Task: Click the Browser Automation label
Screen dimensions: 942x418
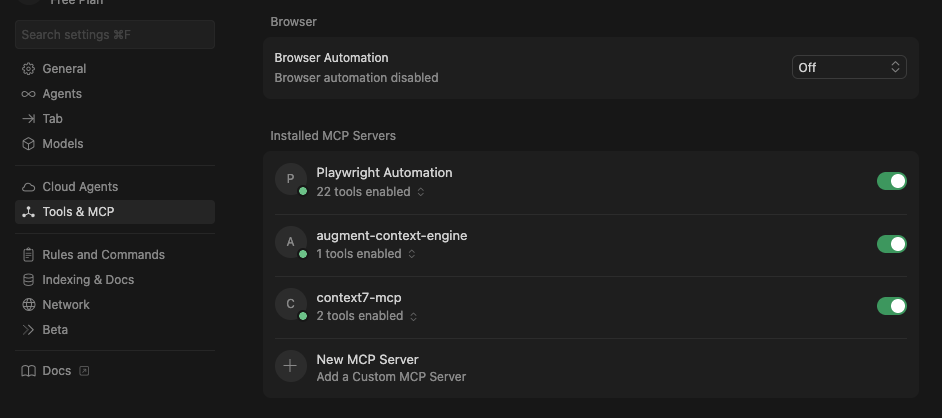Action: pyautogui.click(x=331, y=58)
